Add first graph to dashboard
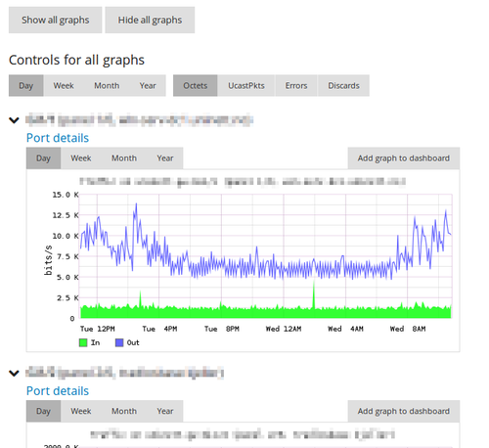Image resolution: width=489 pixels, height=448 pixels. (404, 158)
